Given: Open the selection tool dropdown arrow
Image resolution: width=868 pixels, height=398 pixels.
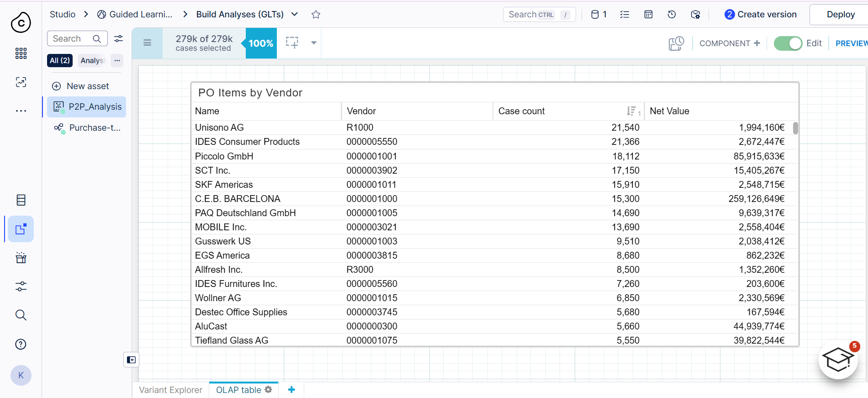Looking at the screenshot, I should [314, 43].
